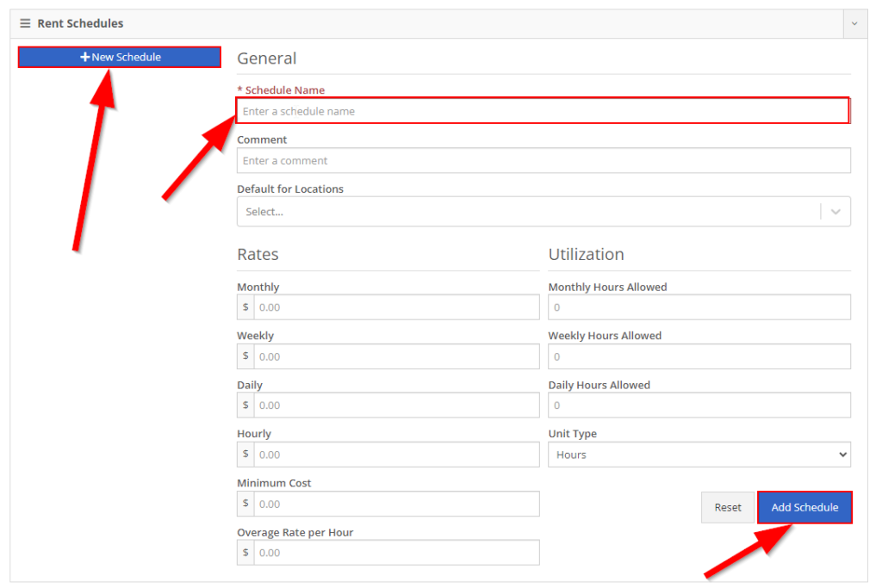Select the General section heading
Screen dimensions: 882x588
click(266, 59)
